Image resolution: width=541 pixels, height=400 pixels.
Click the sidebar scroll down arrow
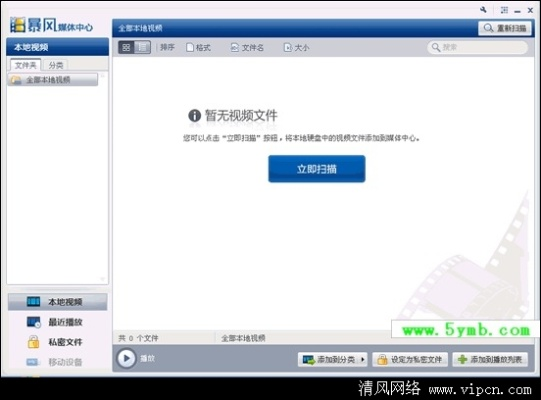pos(102,279)
